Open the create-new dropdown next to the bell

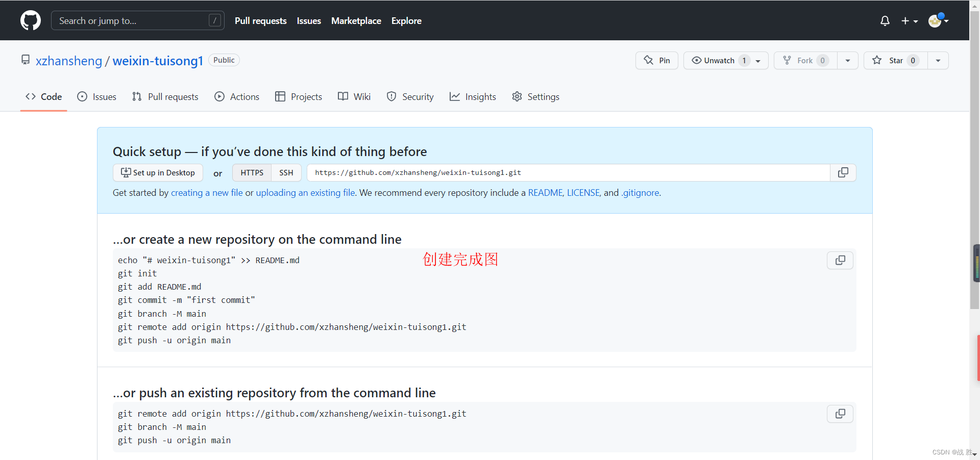910,20
